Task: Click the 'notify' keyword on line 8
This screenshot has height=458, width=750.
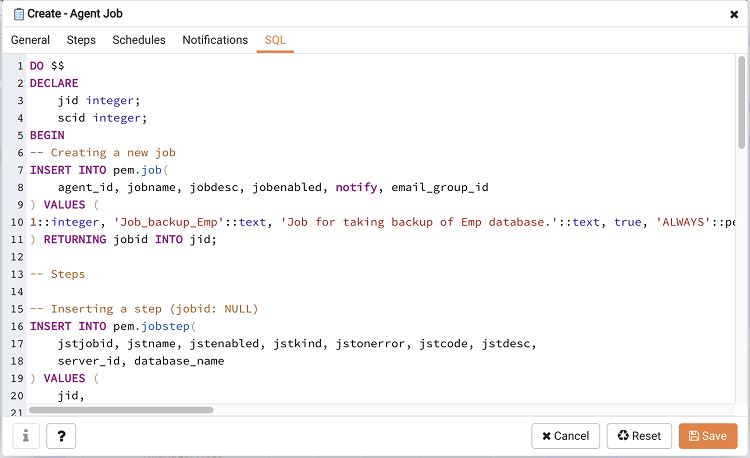Action: [x=356, y=187]
